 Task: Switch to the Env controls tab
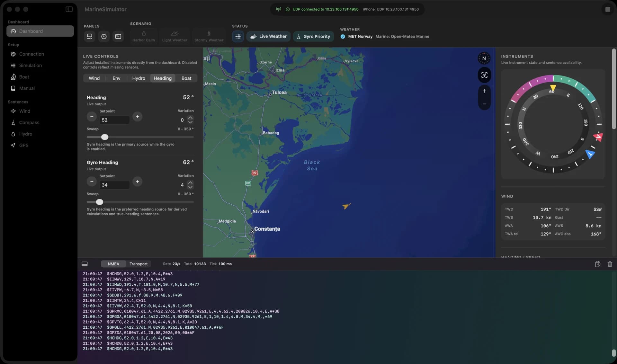tap(116, 78)
